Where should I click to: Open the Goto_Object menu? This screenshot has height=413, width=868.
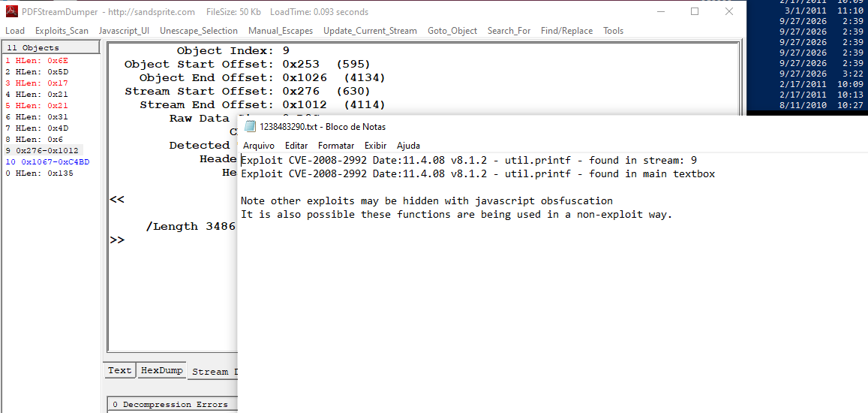click(x=452, y=31)
